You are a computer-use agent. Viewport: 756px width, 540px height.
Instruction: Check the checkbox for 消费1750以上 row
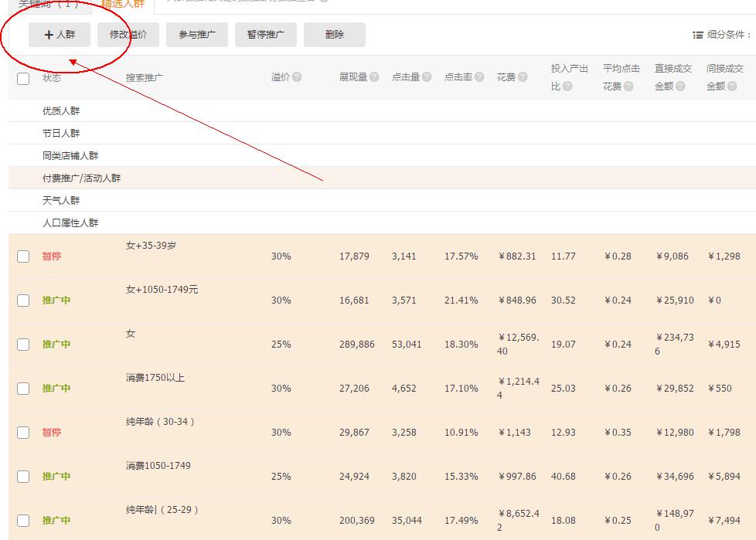[23, 388]
